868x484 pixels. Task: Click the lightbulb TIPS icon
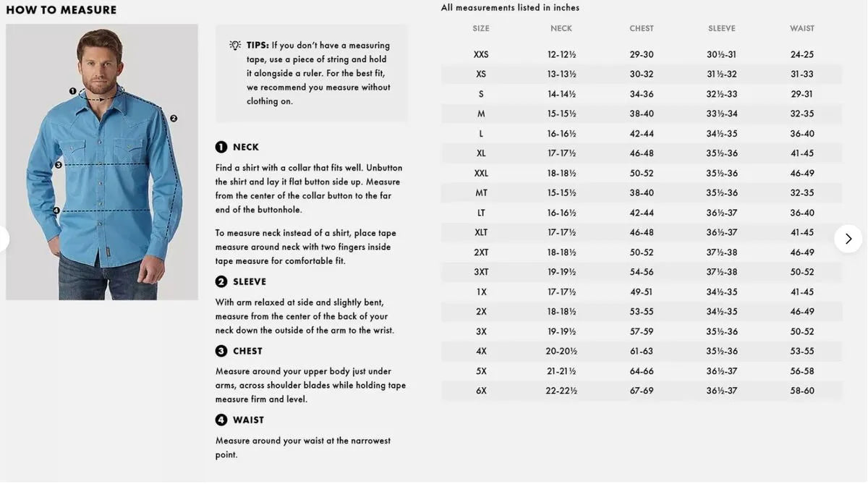(x=235, y=46)
